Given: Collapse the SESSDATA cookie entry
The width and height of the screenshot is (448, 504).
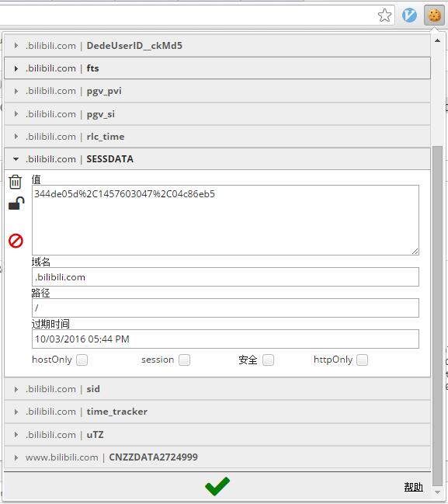Looking at the screenshot, I should coord(217,158).
